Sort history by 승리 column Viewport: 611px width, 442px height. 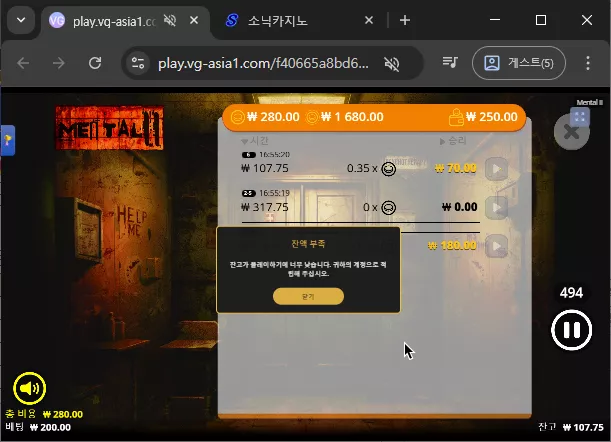click(453, 140)
